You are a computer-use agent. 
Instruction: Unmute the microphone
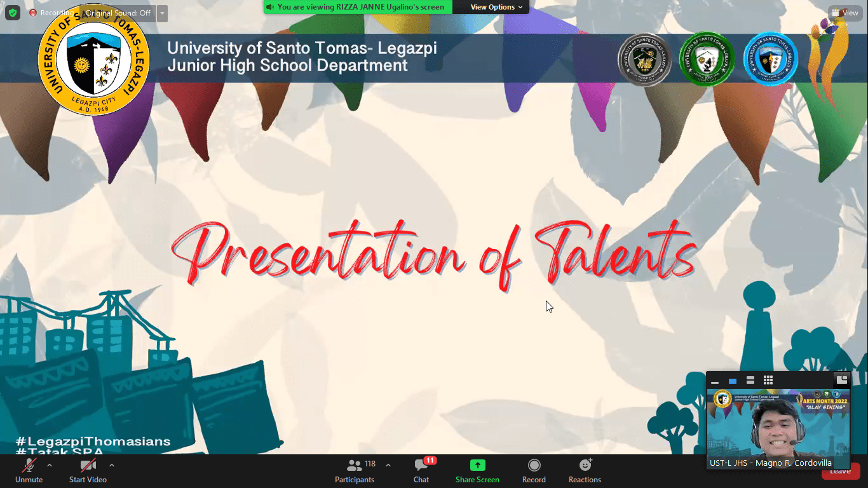click(x=29, y=466)
